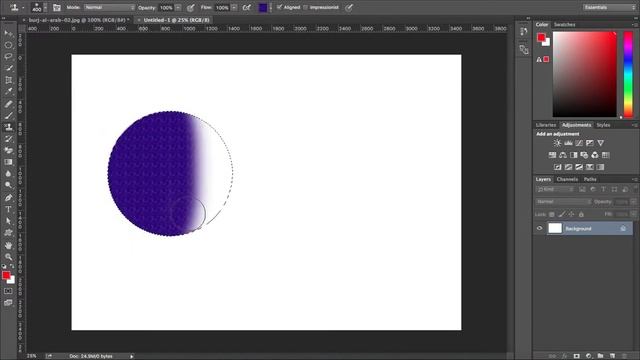Switch to the Paths tab

(590, 179)
